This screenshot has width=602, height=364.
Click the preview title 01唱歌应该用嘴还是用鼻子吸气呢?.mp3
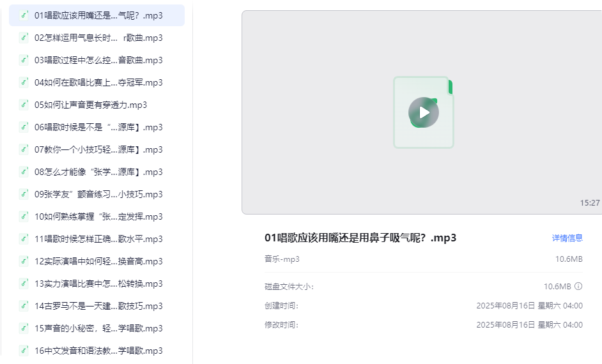point(360,238)
